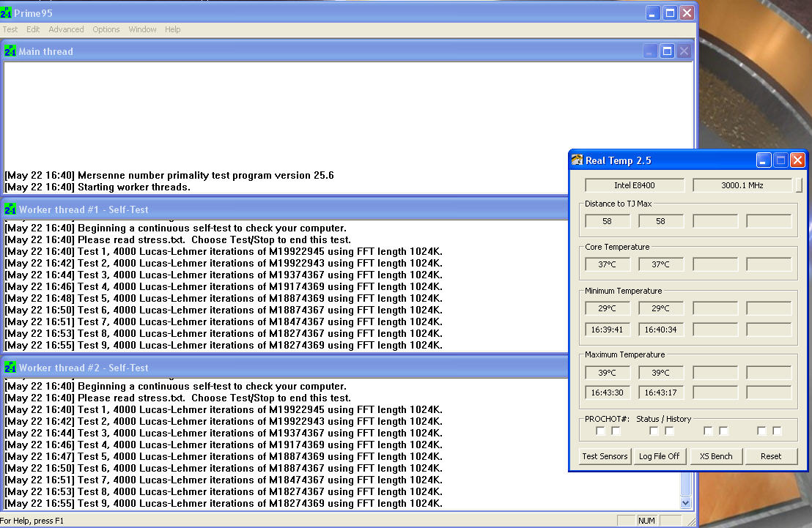Click 'Please read stress.txt' line in Worker #1
The image size is (812, 528).
coord(177,239)
